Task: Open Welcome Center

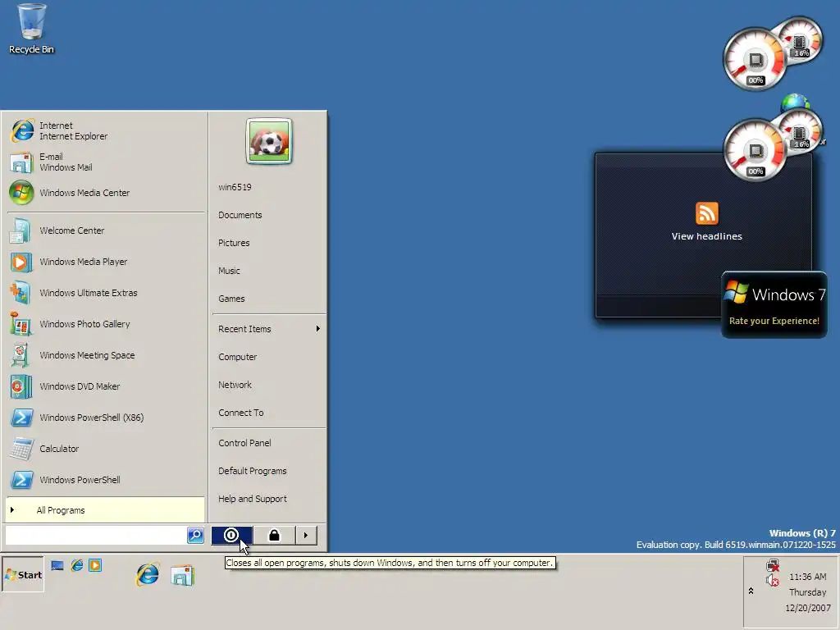Action: pyautogui.click(x=106, y=231)
